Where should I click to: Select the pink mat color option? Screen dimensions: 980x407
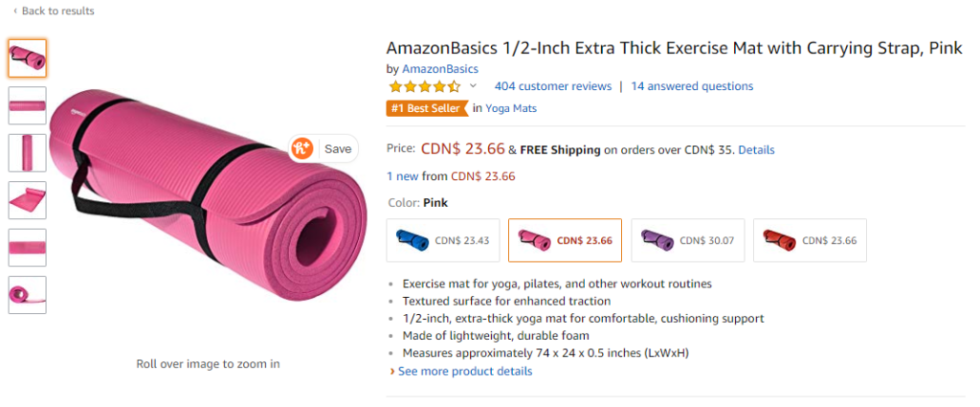(565, 240)
